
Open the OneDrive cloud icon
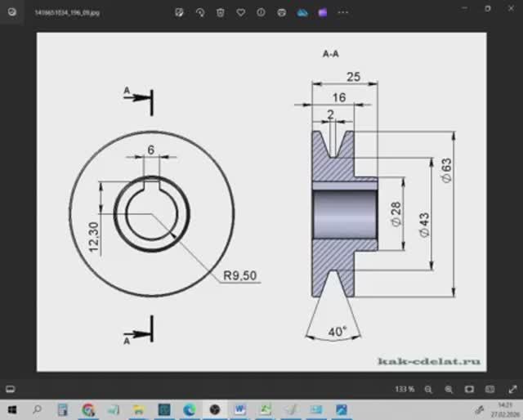(302, 13)
